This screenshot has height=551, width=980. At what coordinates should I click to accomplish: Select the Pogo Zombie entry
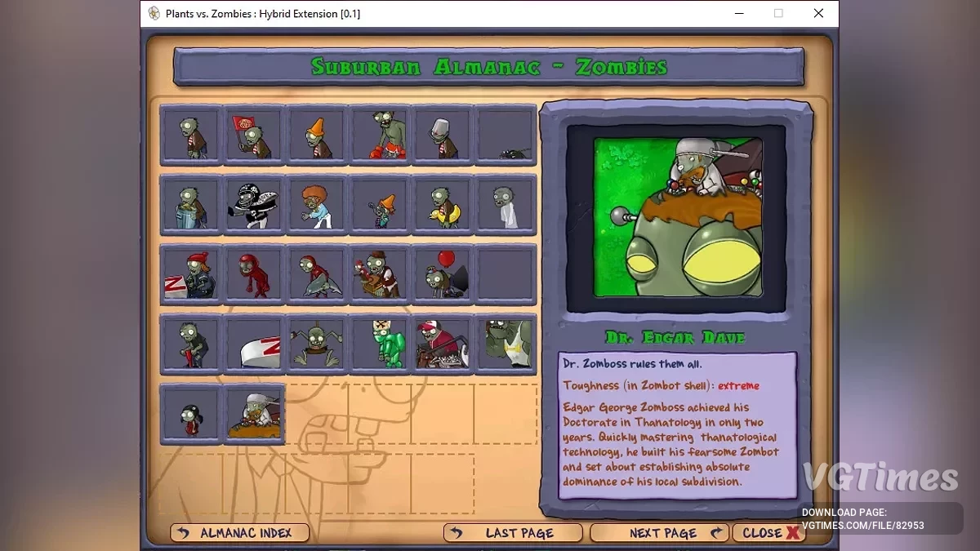191,344
